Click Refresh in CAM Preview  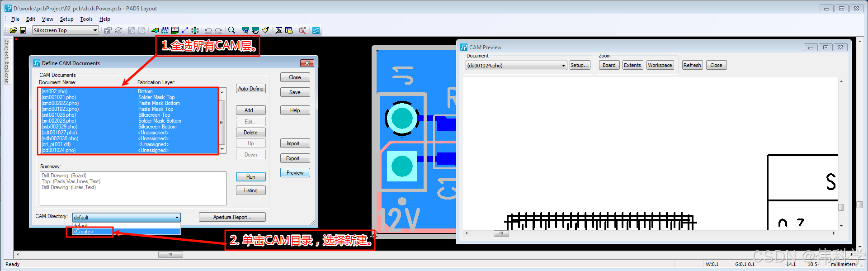click(x=692, y=65)
